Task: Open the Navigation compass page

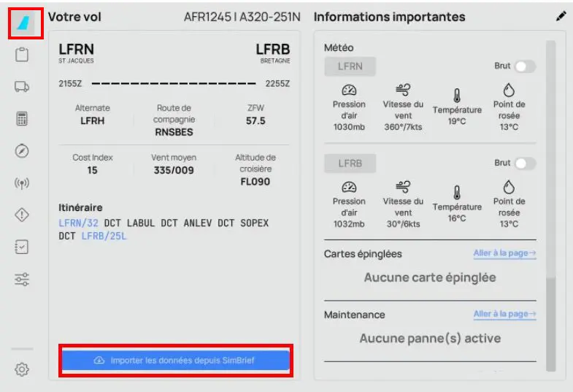Action: 22,151
